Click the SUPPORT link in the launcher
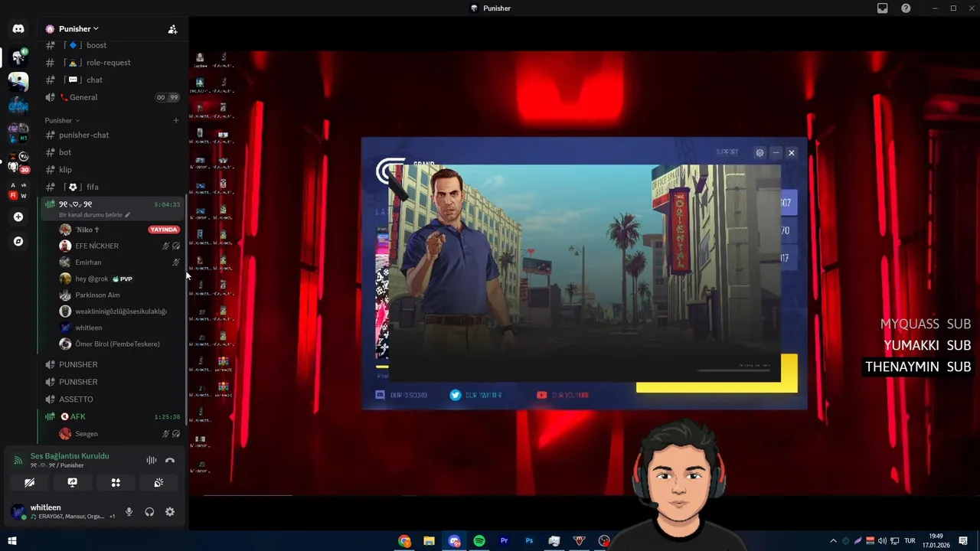This screenshot has height=551, width=980. coord(727,152)
